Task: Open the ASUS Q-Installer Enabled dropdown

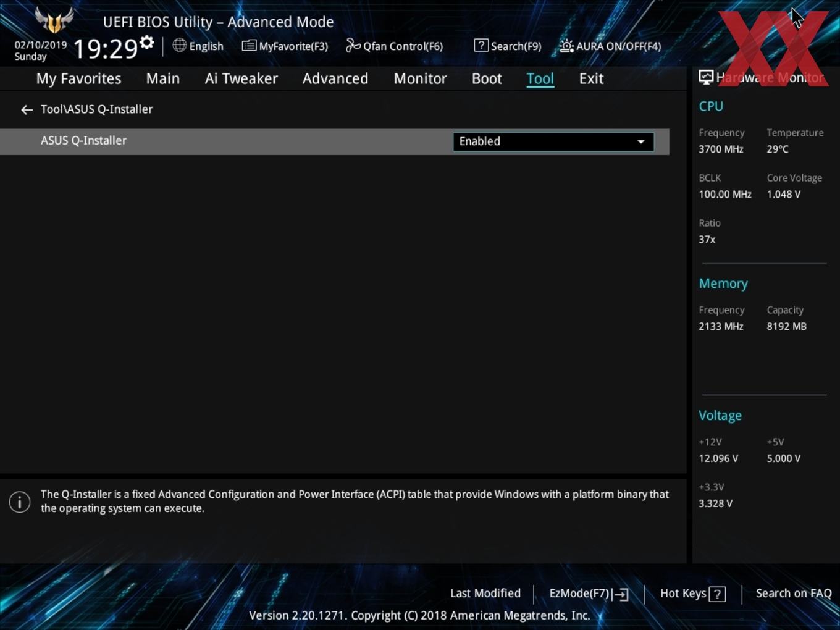Action: click(553, 141)
